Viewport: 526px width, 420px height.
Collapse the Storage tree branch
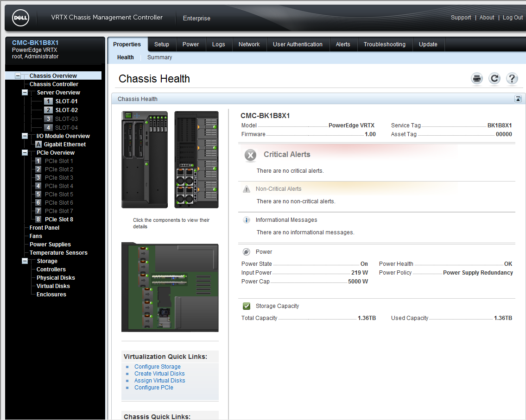click(24, 261)
